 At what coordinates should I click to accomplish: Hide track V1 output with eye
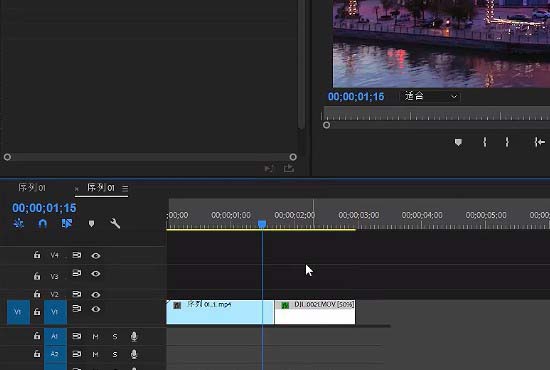96,309
